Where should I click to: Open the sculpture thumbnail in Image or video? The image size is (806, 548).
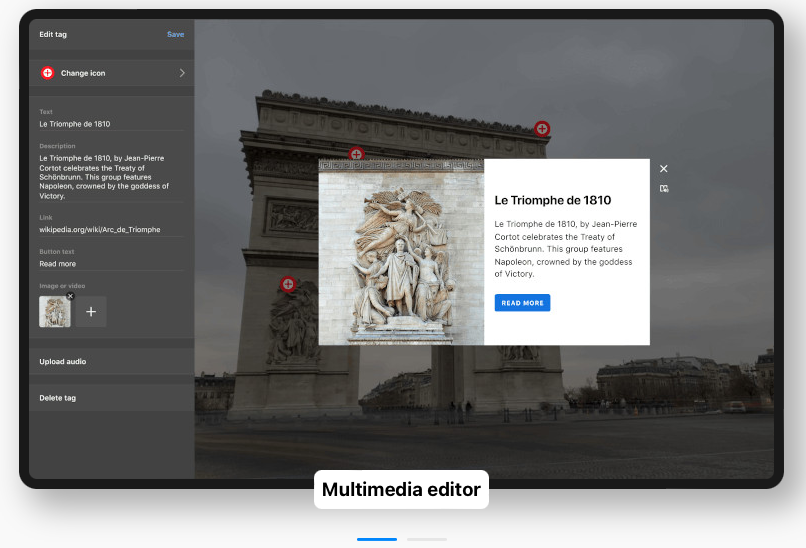54,312
